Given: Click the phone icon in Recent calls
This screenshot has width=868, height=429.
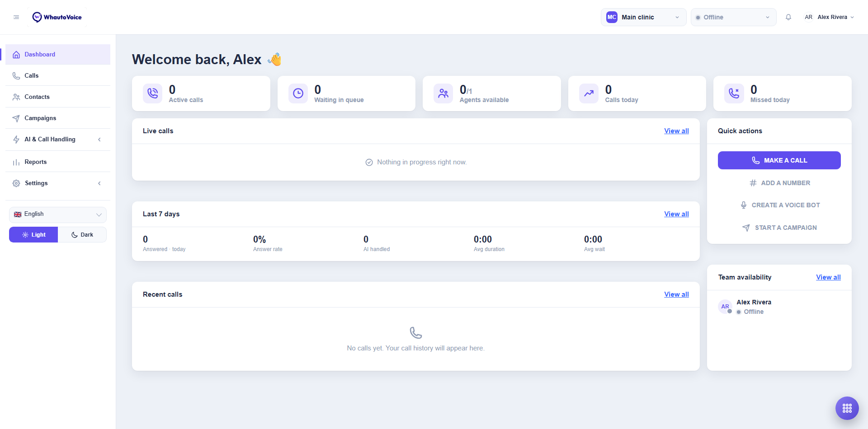Looking at the screenshot, I should click(x=416, y=333).
